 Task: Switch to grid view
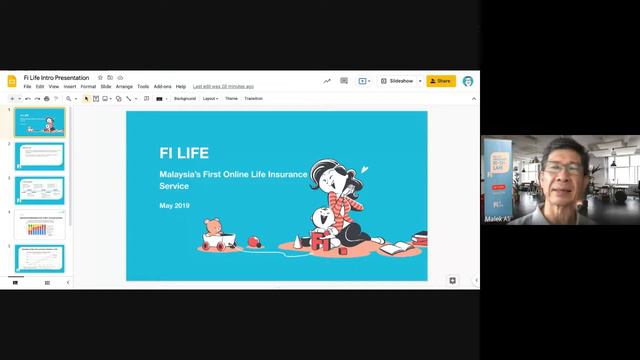coord(47,282)
